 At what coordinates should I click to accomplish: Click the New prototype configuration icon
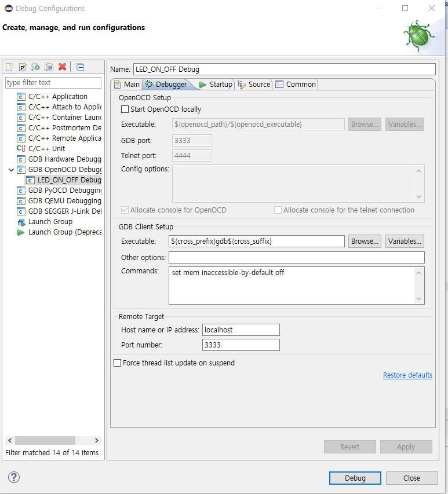tap(23, 67)
